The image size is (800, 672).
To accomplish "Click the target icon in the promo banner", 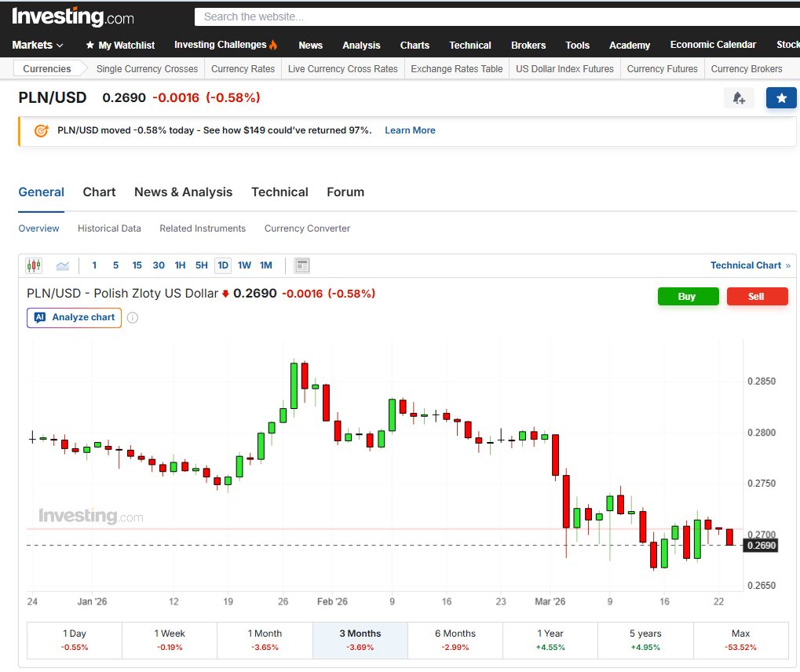I will coord(42,130).
